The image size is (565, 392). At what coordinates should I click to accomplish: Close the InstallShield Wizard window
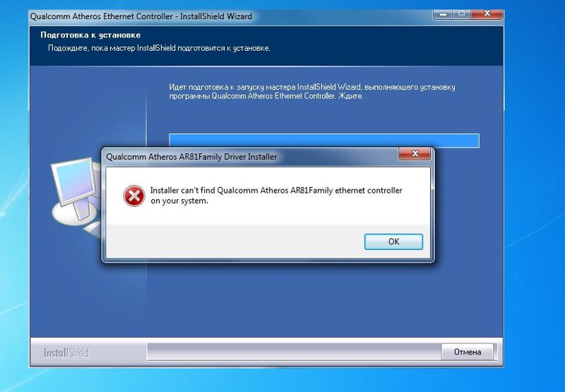click(x=487, y=13)
